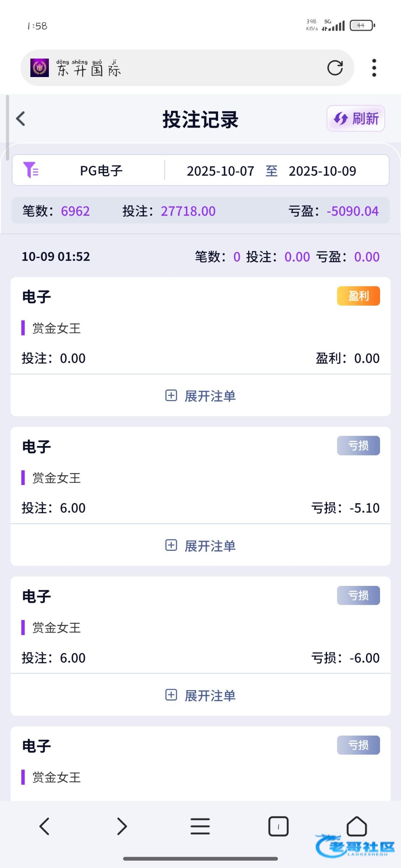Tap the page scrollbar on left edge

[8, 127]
